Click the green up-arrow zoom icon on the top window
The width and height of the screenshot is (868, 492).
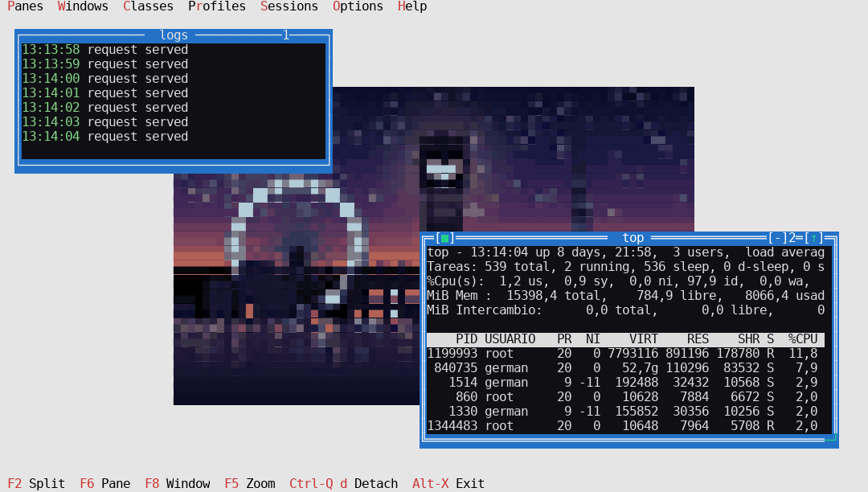coord(813,239)
